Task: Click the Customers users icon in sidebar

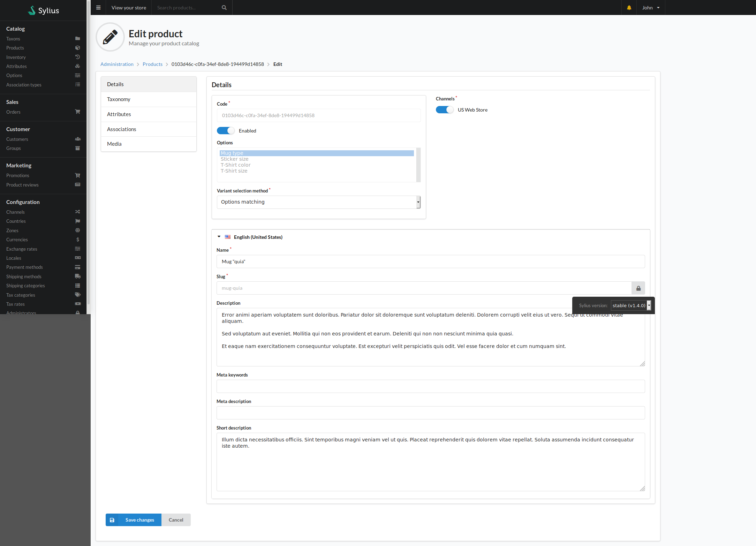Action: pos(77,139)
